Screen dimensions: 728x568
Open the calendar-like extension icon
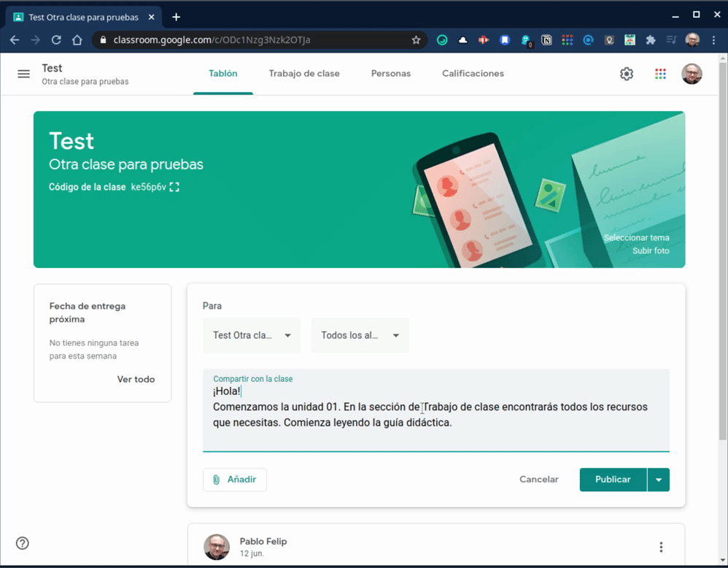pyautogui.click(x=630, y=40)
